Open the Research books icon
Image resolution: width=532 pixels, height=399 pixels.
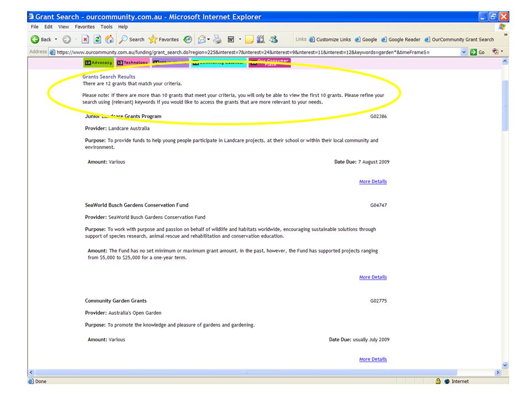260,39
